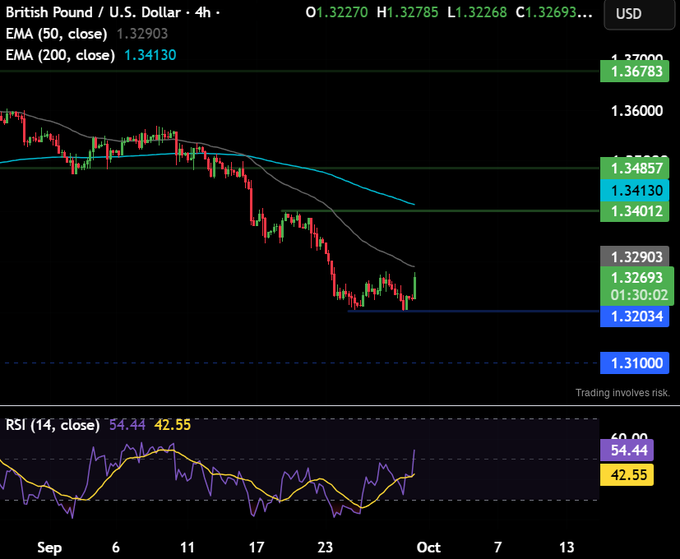Click the blue 1.32034 support label
The width and height of the screenshot is (680, 559).
[x=634, y=316]
